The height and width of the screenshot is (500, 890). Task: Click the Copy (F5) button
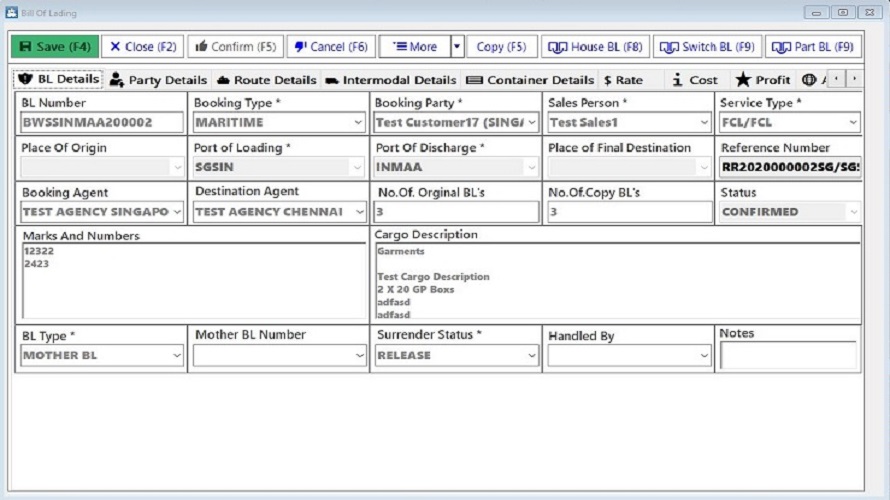click(x=501, y=47)
